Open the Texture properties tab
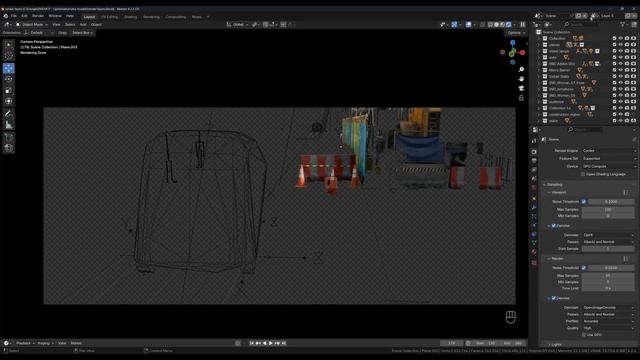640x360 pixels. pos(534,262)
